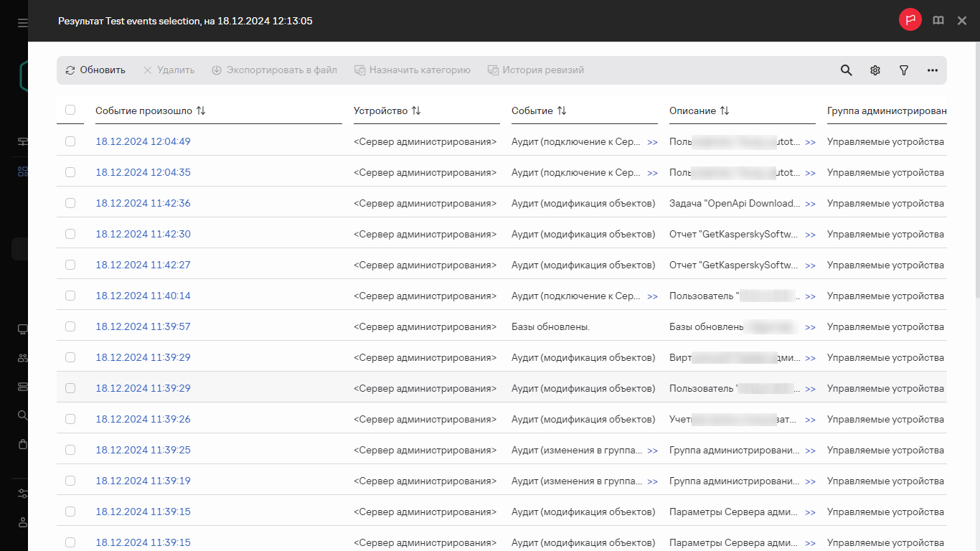The height and width of the screenshot is (551, 980).
Task: Open column settings gear icon
Action: tap(875, 70)
